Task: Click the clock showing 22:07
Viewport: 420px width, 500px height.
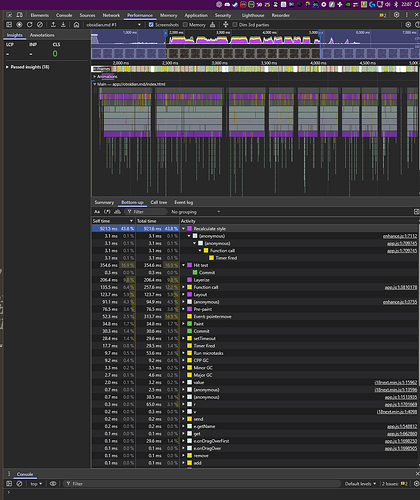Action: pos(406,4)
